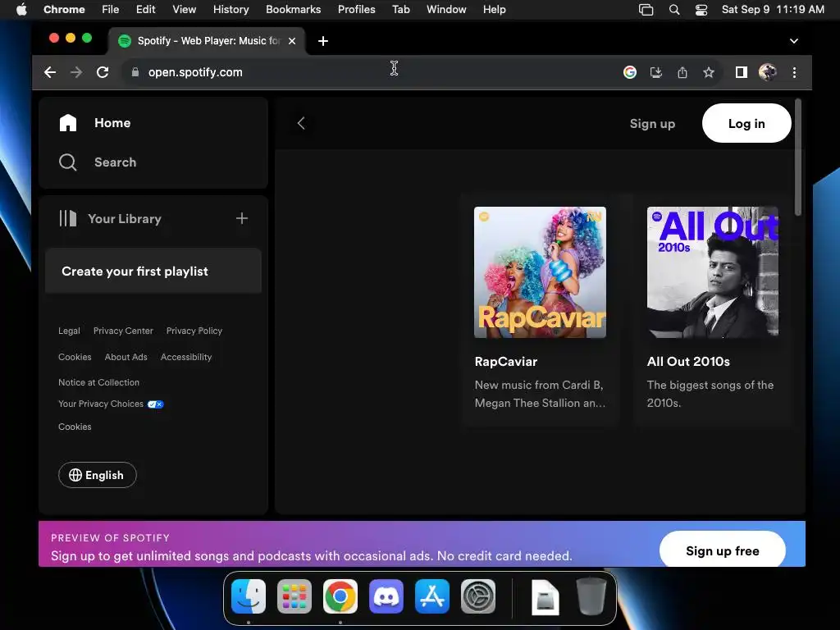Viewport: 840px width, 630px height.
Task: Open Launchpad from the Dock
Action: 294,596
